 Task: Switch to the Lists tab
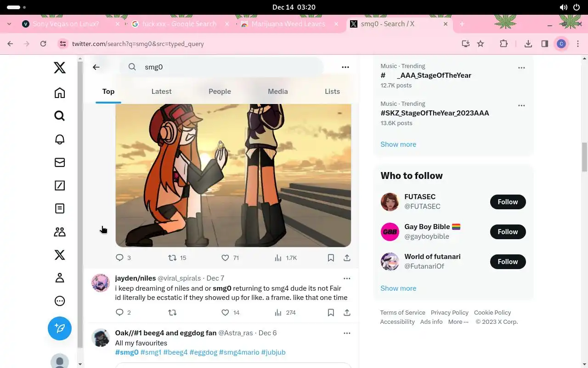(x=332, y=92)
